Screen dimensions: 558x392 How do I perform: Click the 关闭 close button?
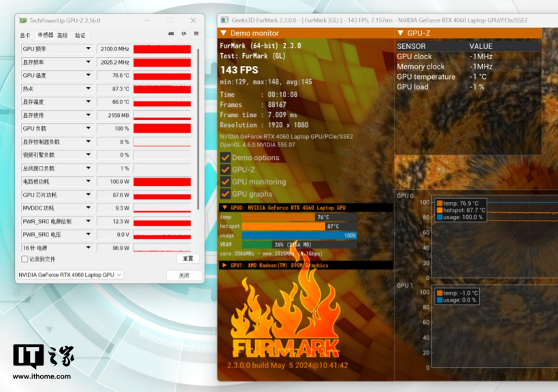tap(184, 276)
